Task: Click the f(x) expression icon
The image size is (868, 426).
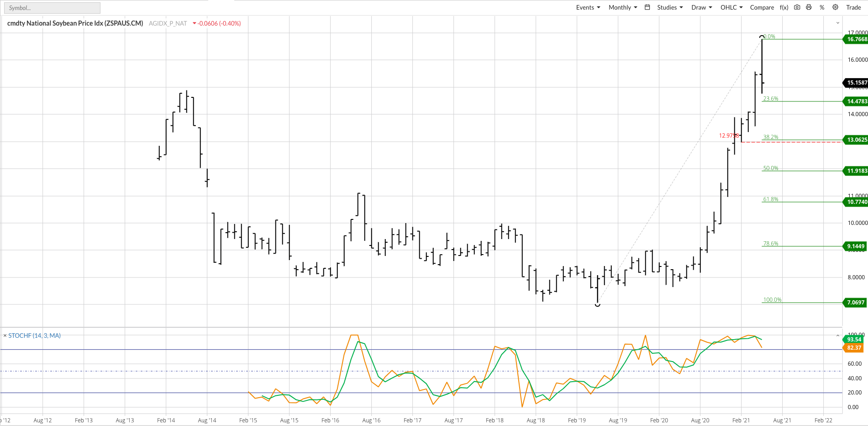Action: pyautogui.click(x=784, y=7)
